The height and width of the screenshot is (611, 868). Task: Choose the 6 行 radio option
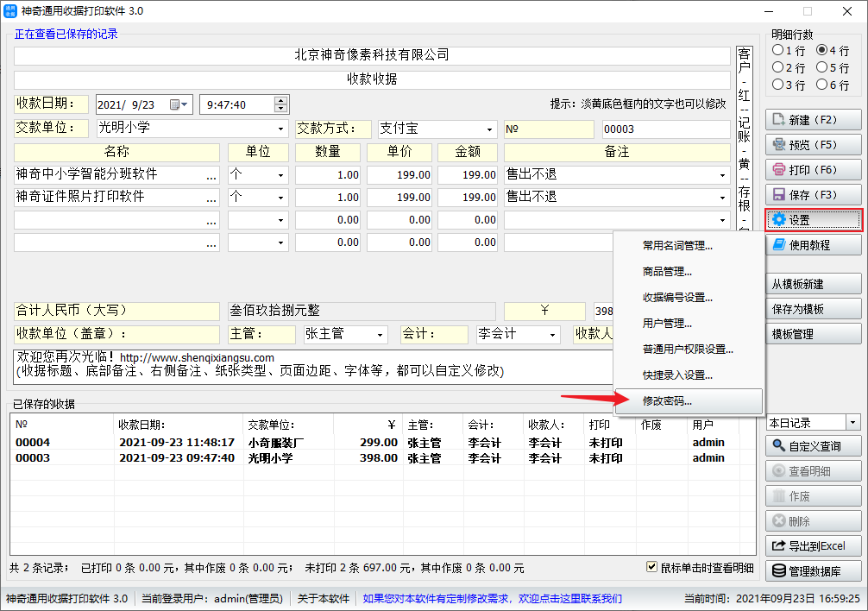pos(821,85)
